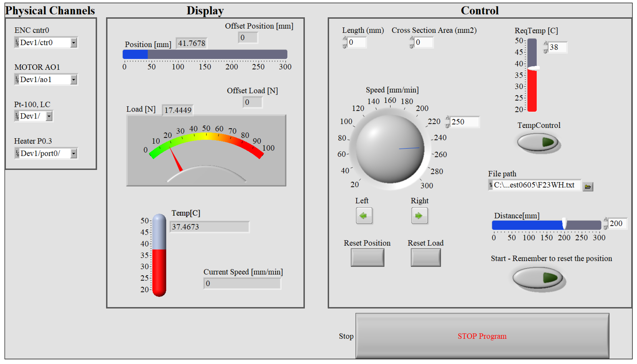Click the Right green arrow button

click(x=419, y=215)
